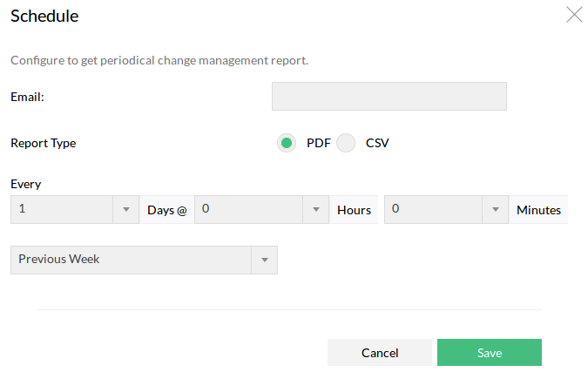Click the Email address input field

[389, 97]
